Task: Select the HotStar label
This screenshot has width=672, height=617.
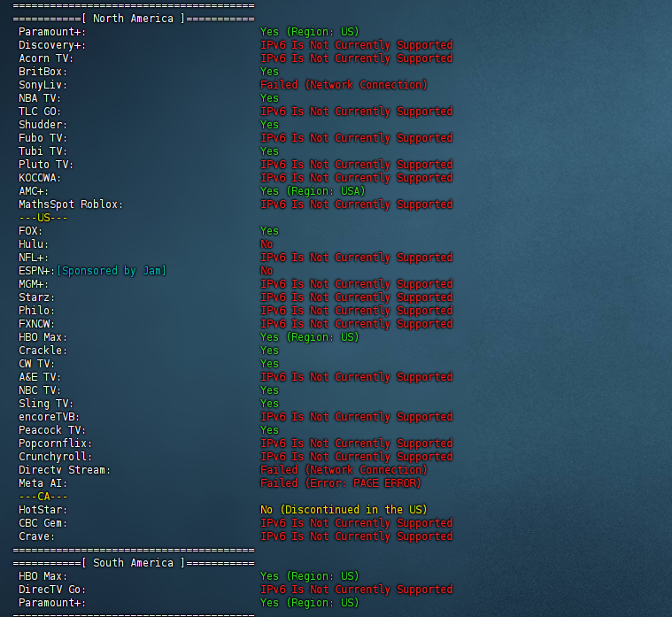Action: tap(42, 510)
